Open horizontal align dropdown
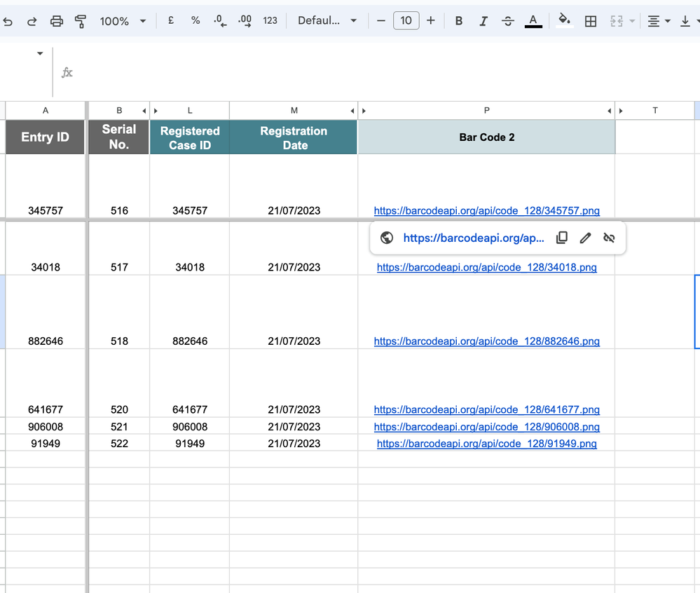 pyautogui.click(x=659, y=21)
